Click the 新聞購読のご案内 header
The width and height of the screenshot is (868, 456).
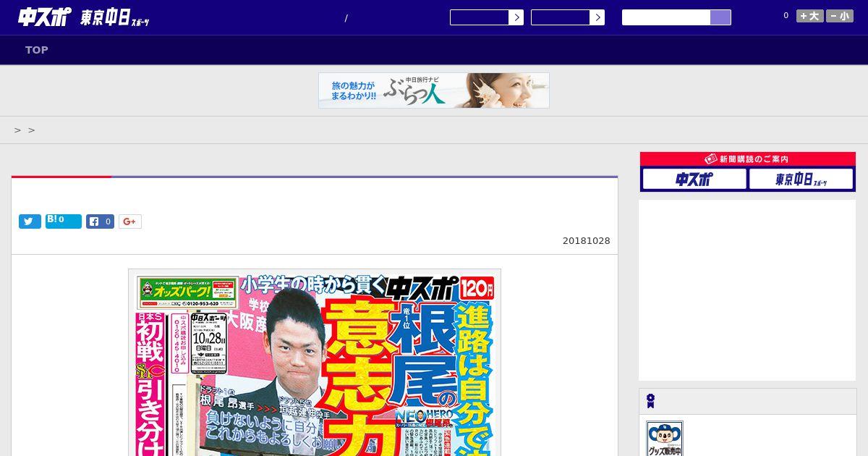click(748, 159)
